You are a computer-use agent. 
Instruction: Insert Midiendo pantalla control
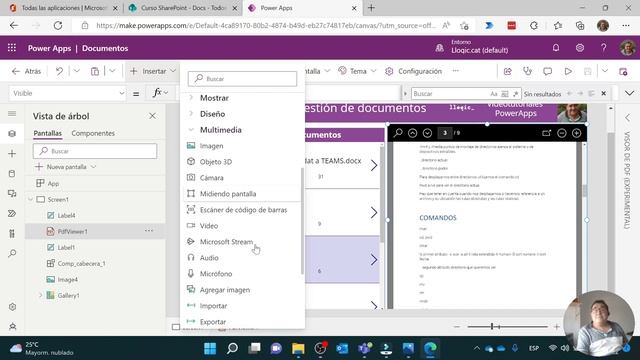[x=228, y=194]
